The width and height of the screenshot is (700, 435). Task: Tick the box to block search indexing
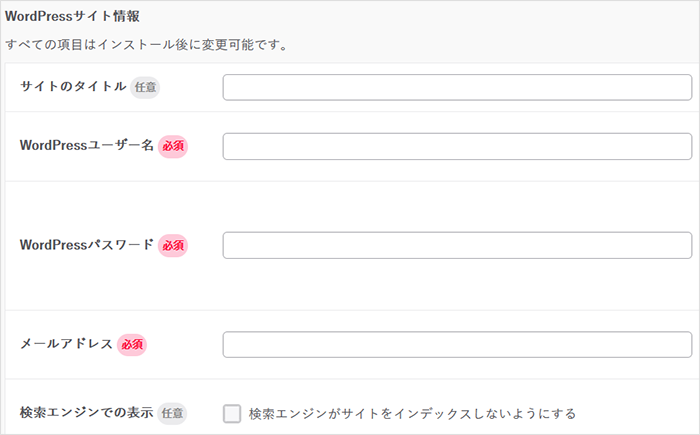click(232, 413)
